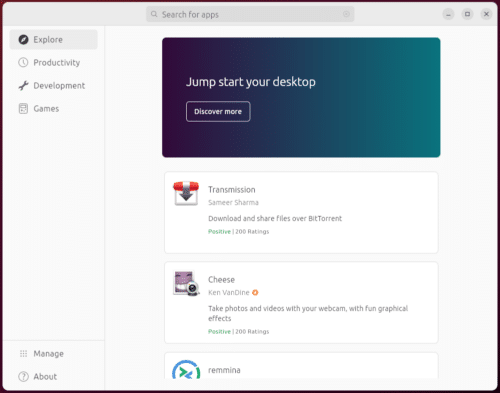Click 'Download and share files over BitTorrent' text
The height and width of the screenshot is (393, 500).
275,219
